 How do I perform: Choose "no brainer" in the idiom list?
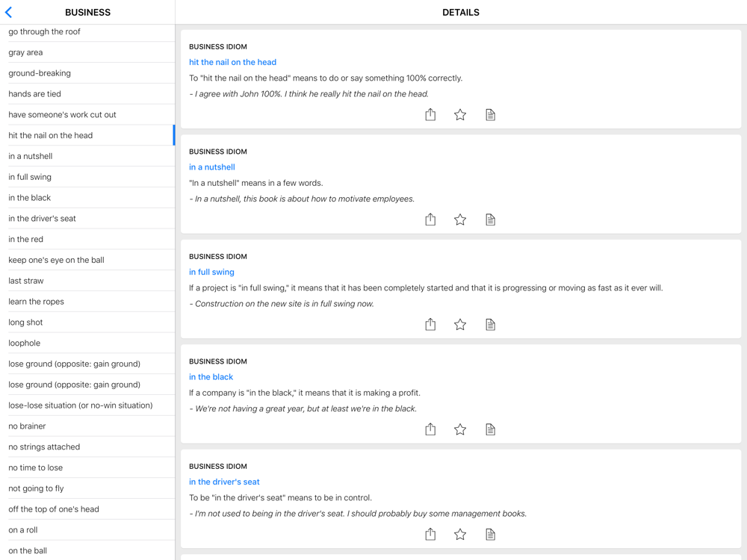pyautogui.click(x=27, y=426)
